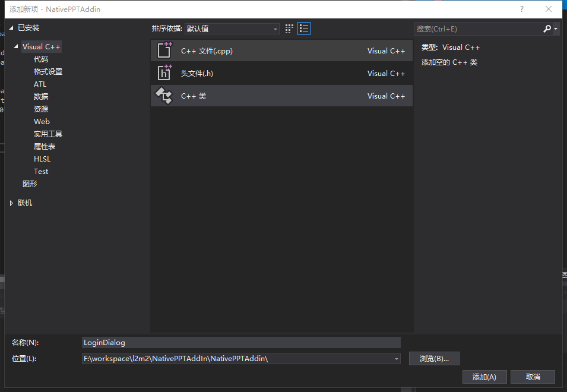The height and width of the screenshot is (392, 567).
Task: Click the 头文件(.h) header file icon
Action: (x=164, y=72)
